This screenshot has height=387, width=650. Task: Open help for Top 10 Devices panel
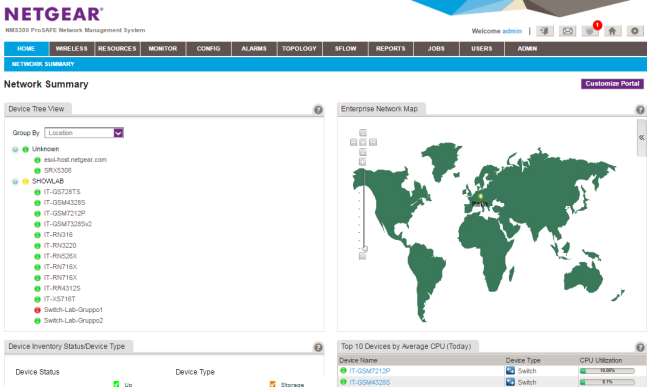[640, 347]
